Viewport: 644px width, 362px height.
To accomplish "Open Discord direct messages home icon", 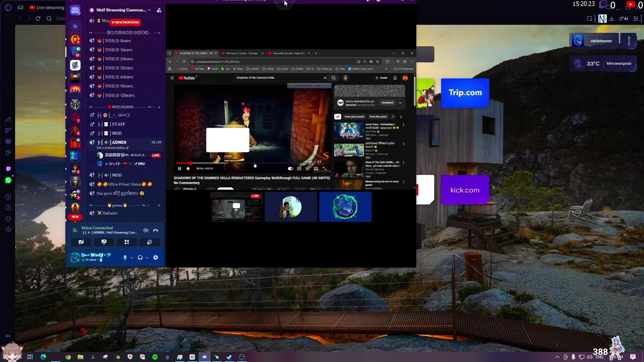I will (x=75, y=11).
